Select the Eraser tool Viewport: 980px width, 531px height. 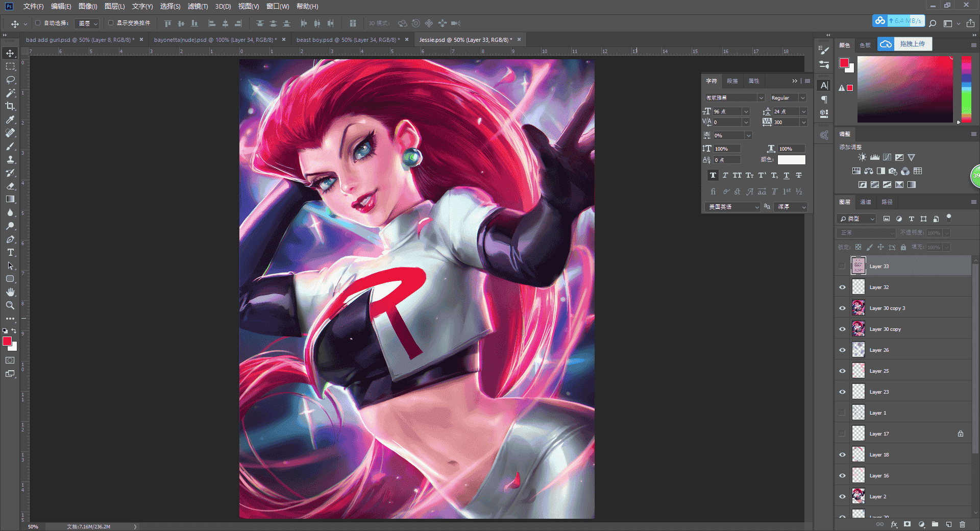[10, 186]
